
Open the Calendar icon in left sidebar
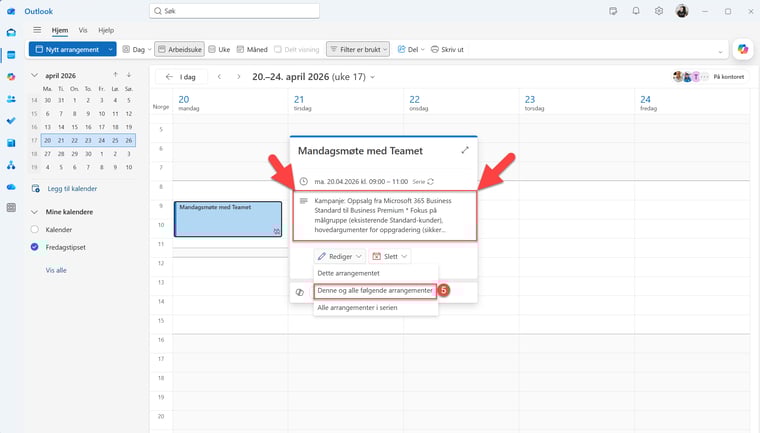(11, 55)
